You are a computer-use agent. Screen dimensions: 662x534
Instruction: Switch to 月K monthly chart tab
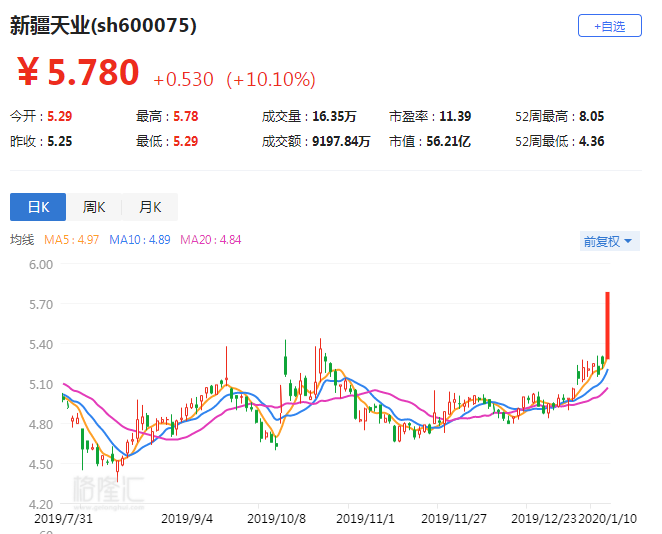click(x=150, y=207)
